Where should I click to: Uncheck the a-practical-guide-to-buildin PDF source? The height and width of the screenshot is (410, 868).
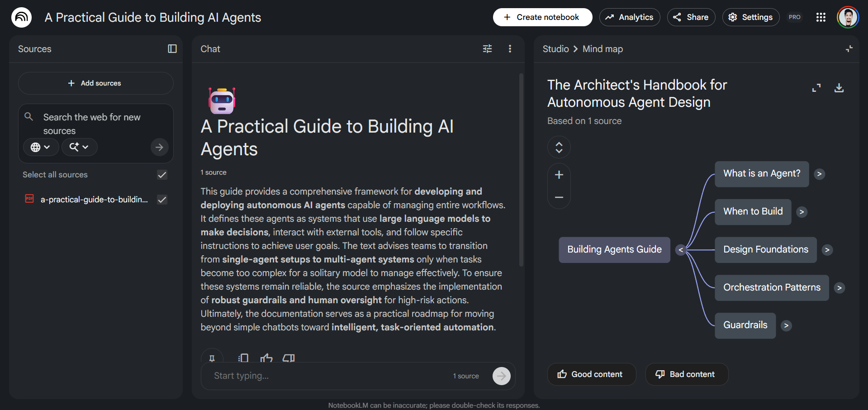[x=162, y=200]
